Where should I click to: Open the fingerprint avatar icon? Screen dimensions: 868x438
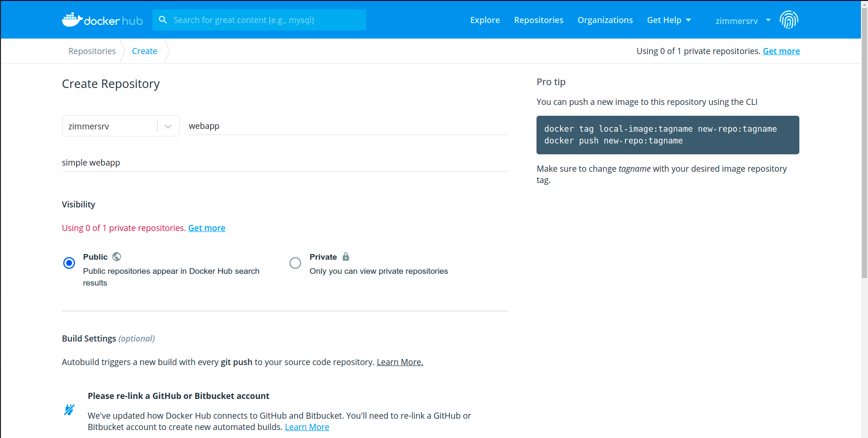(x=789, y=20)
